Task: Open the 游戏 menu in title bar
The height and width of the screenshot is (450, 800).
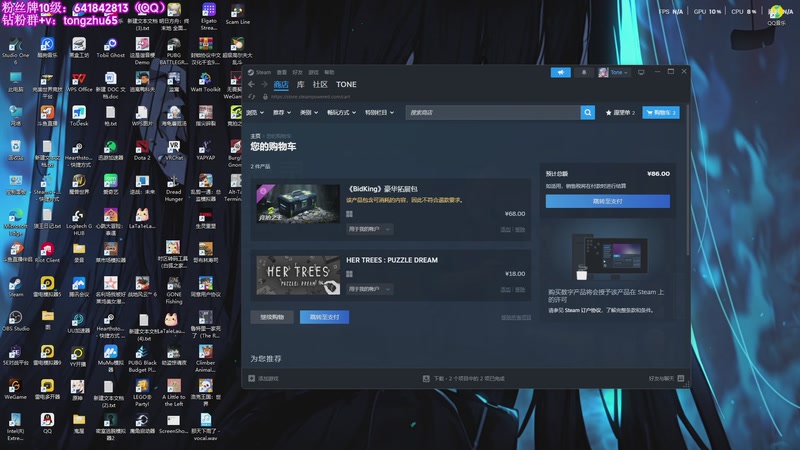Action: pyautogui.click(x=313, y=72)
